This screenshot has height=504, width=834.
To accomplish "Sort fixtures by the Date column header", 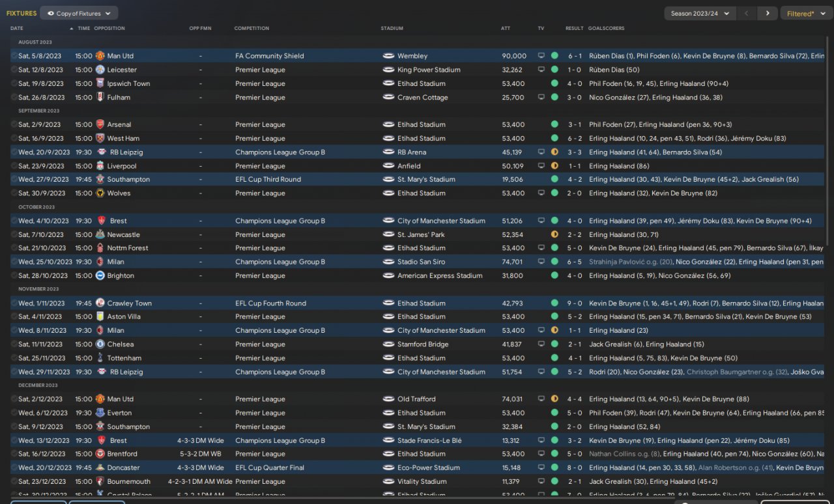I will pos(17,29).
